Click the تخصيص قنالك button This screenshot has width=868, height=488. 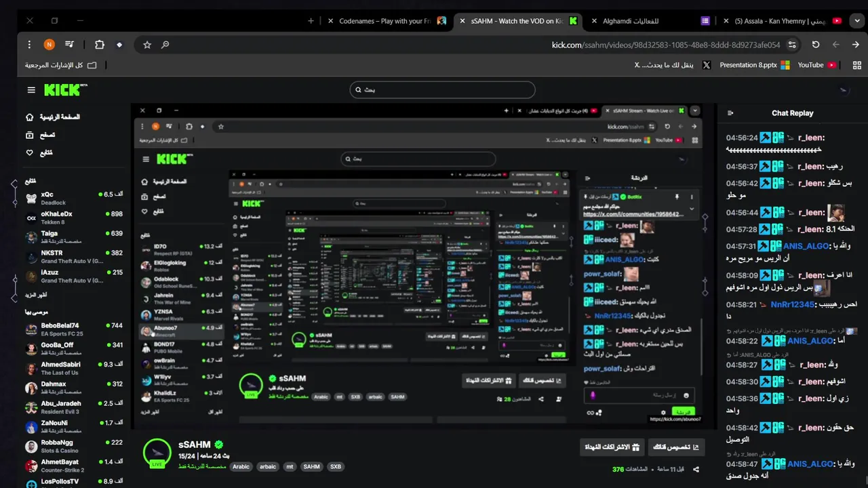[676, 447]
